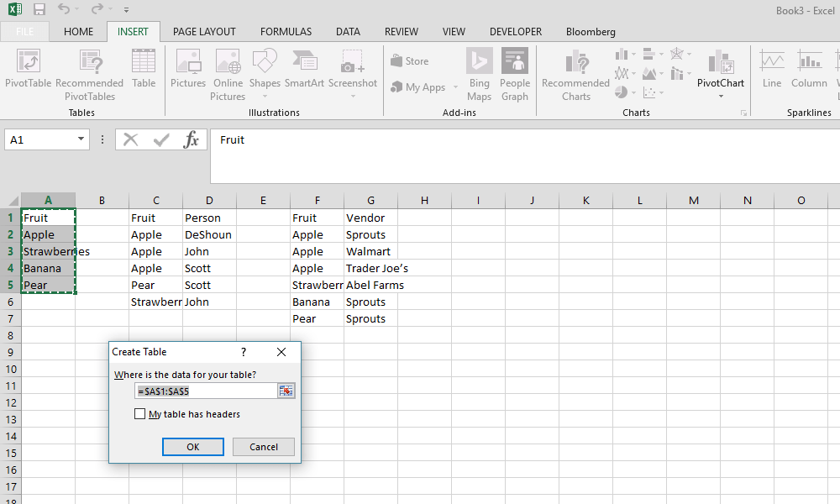
Task: Open the Office Store
Action: click(411, 60)
